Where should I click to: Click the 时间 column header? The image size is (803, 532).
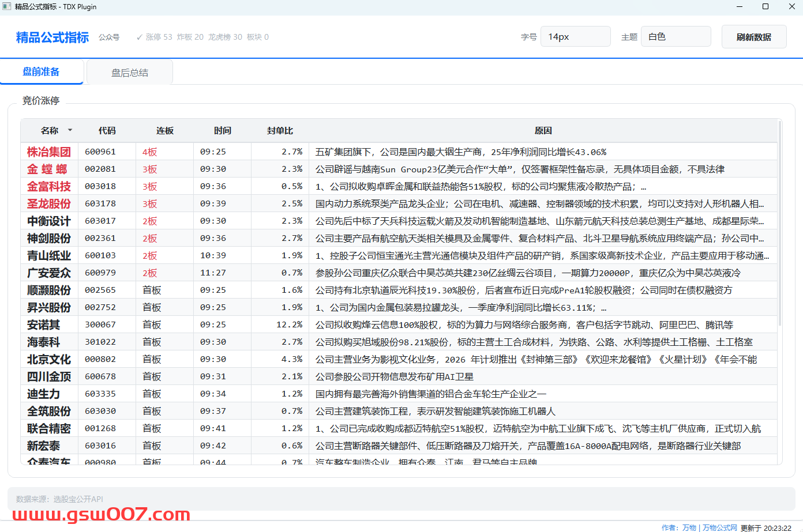click(222, 131)
